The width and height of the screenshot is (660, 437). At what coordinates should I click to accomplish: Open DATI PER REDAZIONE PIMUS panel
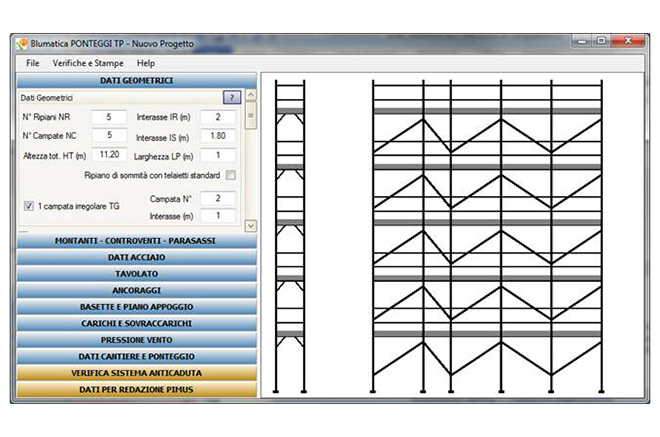136,389
